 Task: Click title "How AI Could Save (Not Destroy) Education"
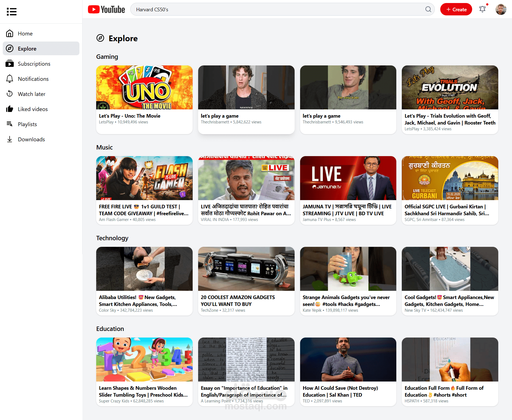coord(340,391)
